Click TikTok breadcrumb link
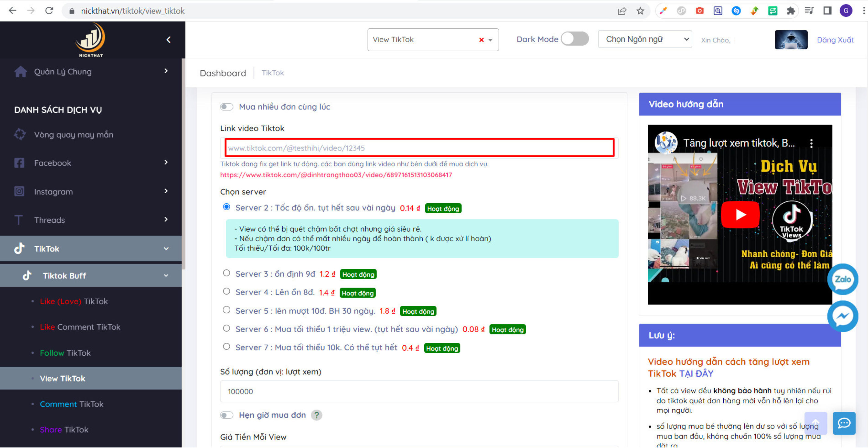868x448 pixels. click(x=273, y=73)
